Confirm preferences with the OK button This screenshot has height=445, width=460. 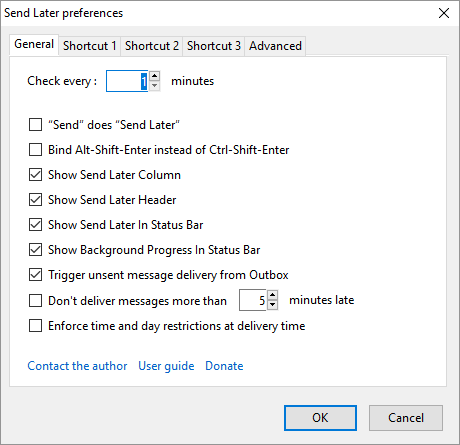[x=320, y=418]
